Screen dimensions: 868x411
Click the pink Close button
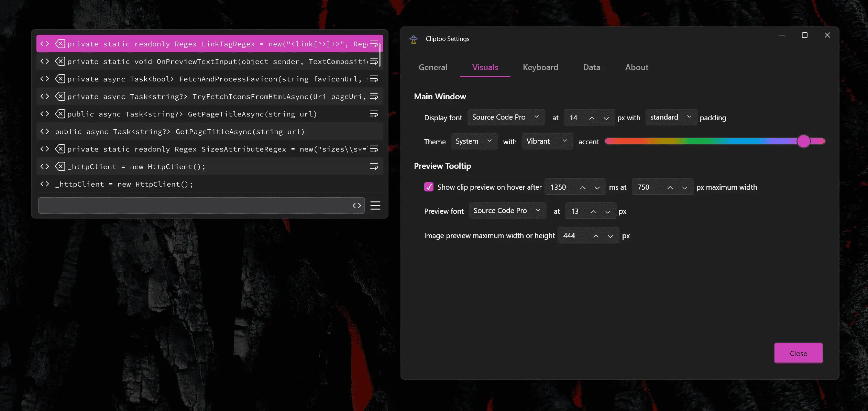coord(798,353)
